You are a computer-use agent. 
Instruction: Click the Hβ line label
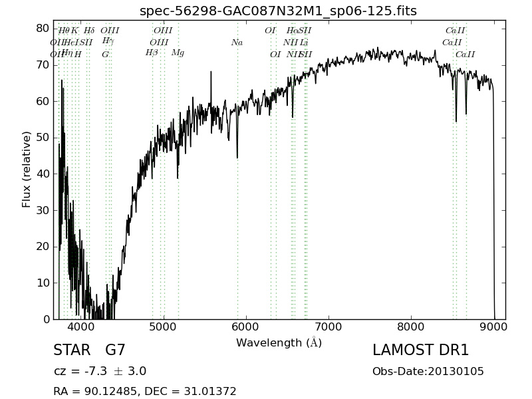152,53
